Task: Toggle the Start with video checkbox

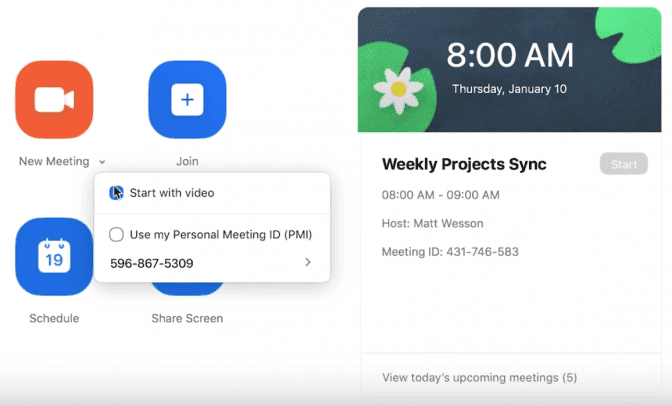Action: click(x=116, y=193)
